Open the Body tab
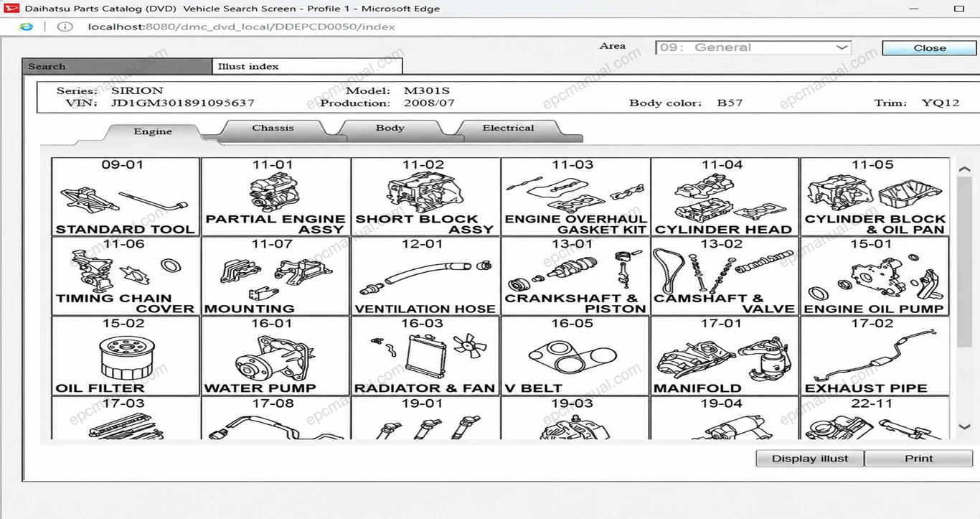 (x=390, y=128)
